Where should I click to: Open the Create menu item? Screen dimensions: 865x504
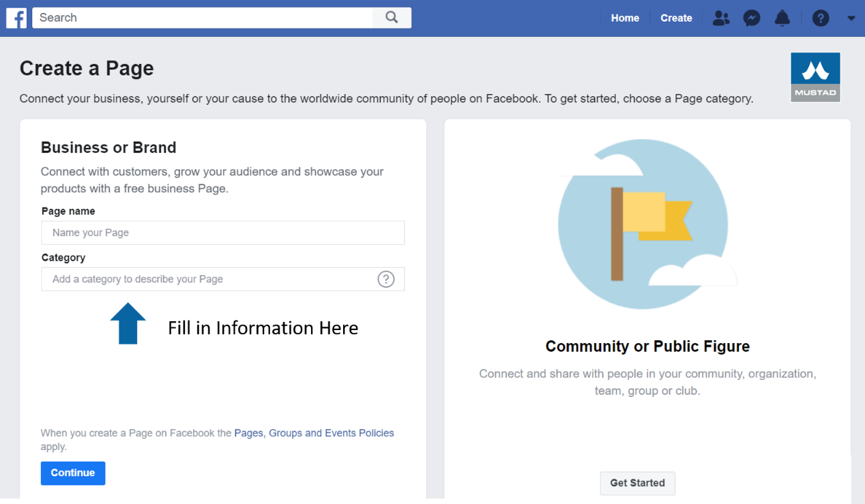676,18
